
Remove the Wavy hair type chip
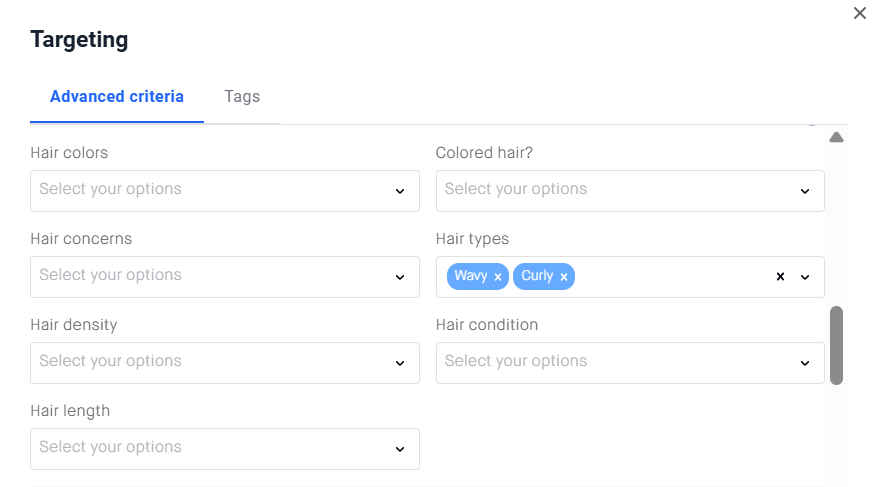[498, 277]
